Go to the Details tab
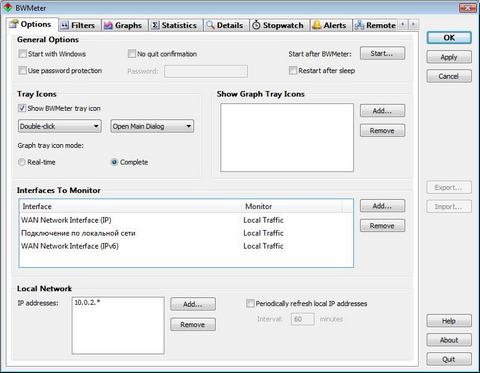Image resolution: width=480 pixels, height=373 pixels. 226,25
